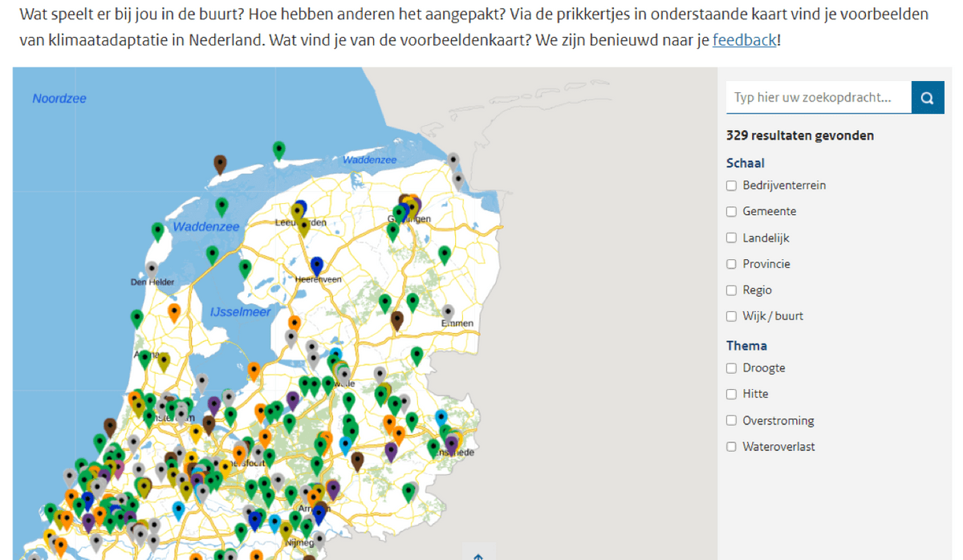Click the search input field
The image size is (963, 560).
tap(818, 98)
